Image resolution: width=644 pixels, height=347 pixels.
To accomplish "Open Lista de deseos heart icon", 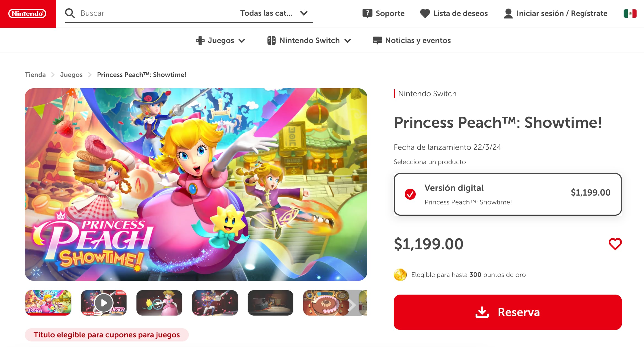I will pos(425,13).
